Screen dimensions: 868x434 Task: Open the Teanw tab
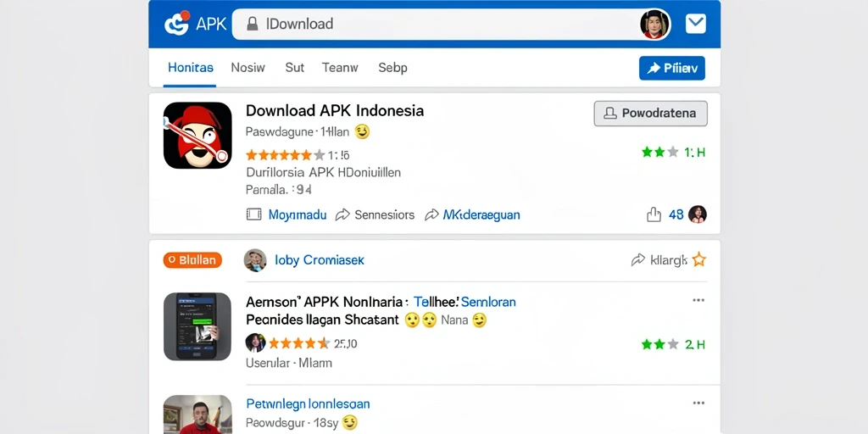(x=340, y=68)
